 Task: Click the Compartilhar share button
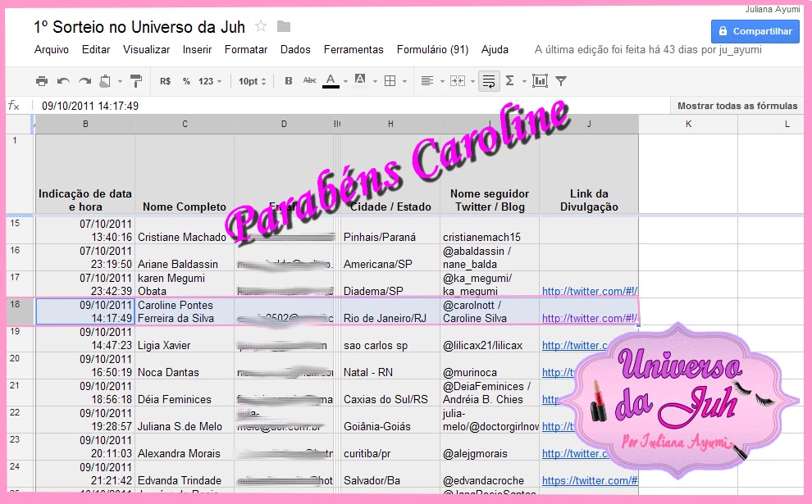click(755, 31)
